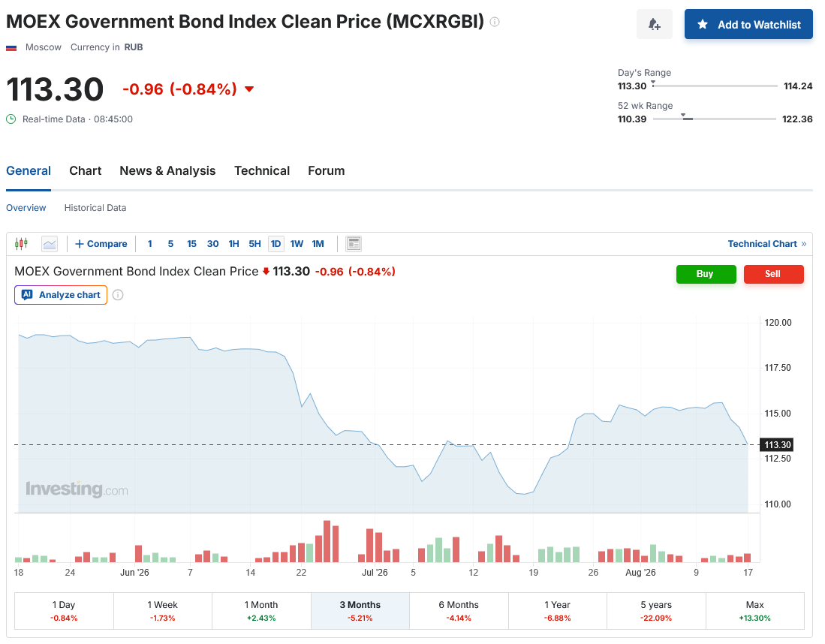Set chart interval to 1W
This screenshot has width=825, height=644.
tap(297, 244)
